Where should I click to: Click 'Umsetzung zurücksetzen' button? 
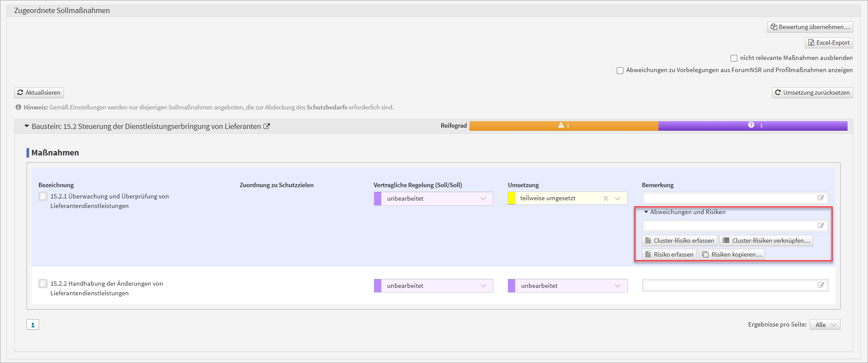pos(812,92)
